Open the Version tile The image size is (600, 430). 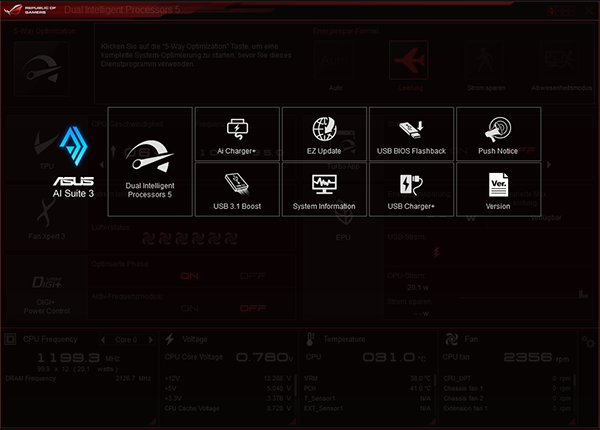coord(499,189)
